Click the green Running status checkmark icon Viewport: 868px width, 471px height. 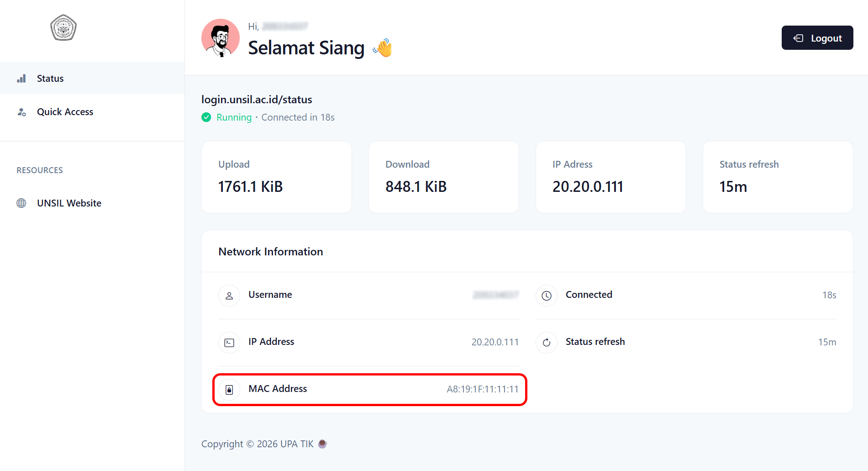click(206, 117)
